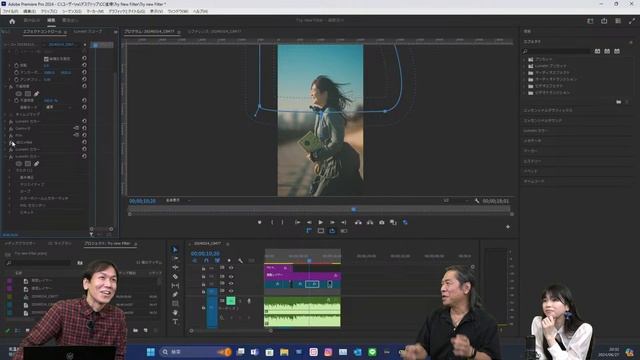Toggle Linked Selection in timeline header
Screen dimensions: 640x360
[x=217, y=260]
